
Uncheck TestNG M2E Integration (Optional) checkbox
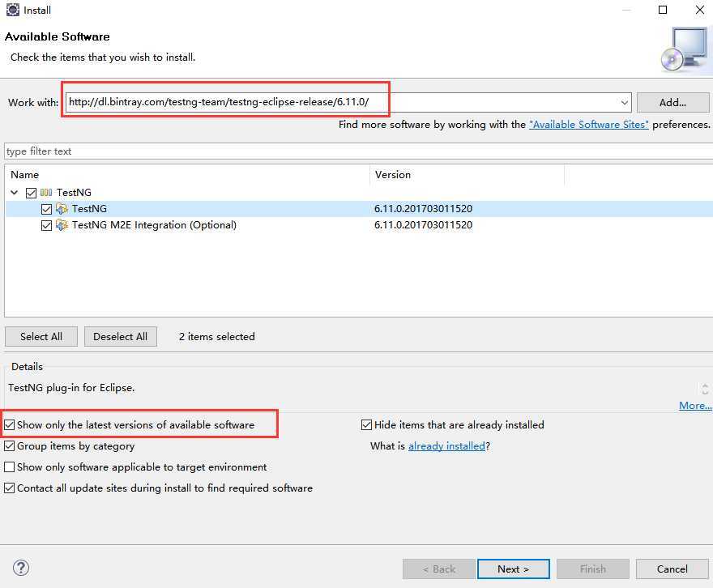pos(46,225)
